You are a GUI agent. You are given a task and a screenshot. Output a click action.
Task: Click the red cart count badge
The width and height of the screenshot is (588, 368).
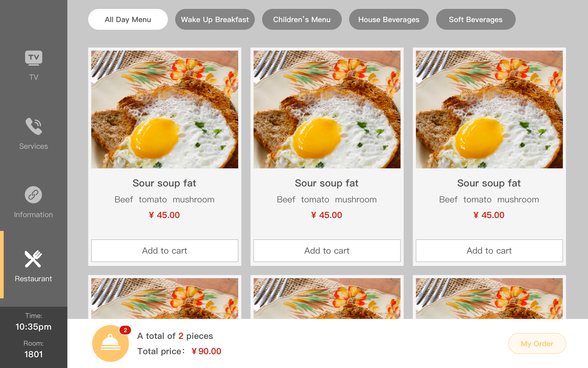click(125, 330)
